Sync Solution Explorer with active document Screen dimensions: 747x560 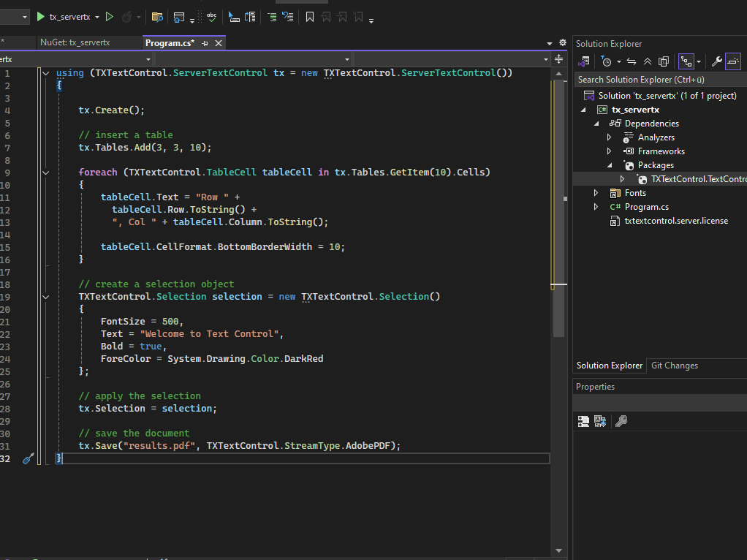[x=632, y=61]
